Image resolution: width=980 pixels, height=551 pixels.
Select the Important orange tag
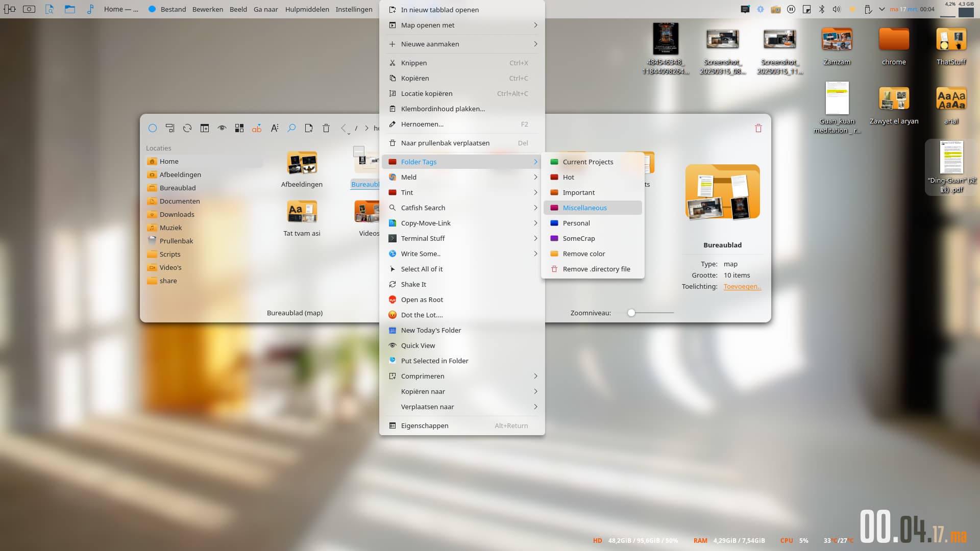pos(593,192)
